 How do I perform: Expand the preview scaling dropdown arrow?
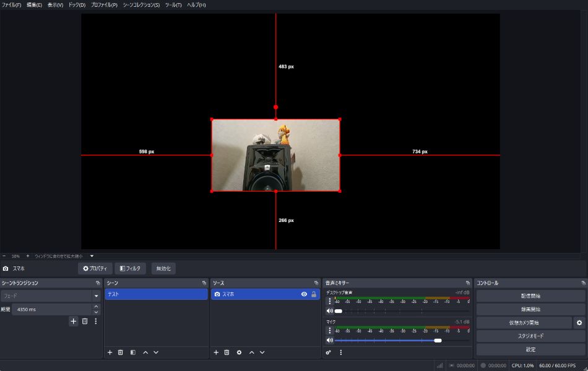click(x=92, y=256)
